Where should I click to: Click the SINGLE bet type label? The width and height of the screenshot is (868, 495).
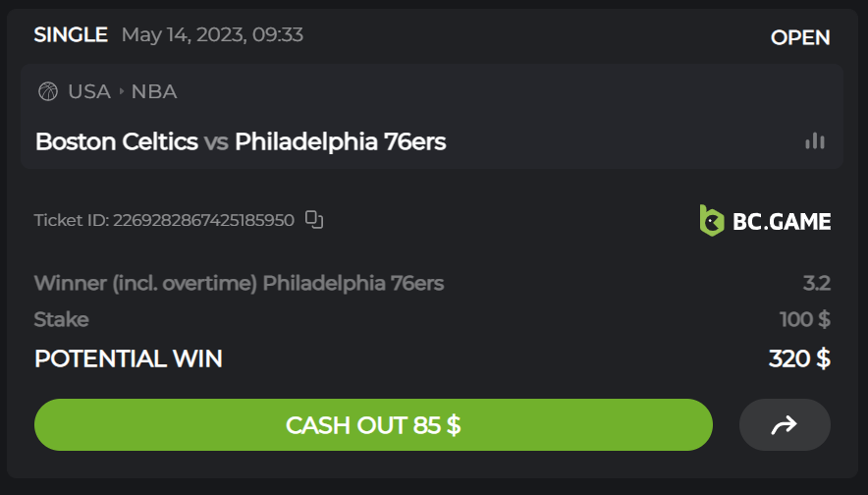coord(71,35)
